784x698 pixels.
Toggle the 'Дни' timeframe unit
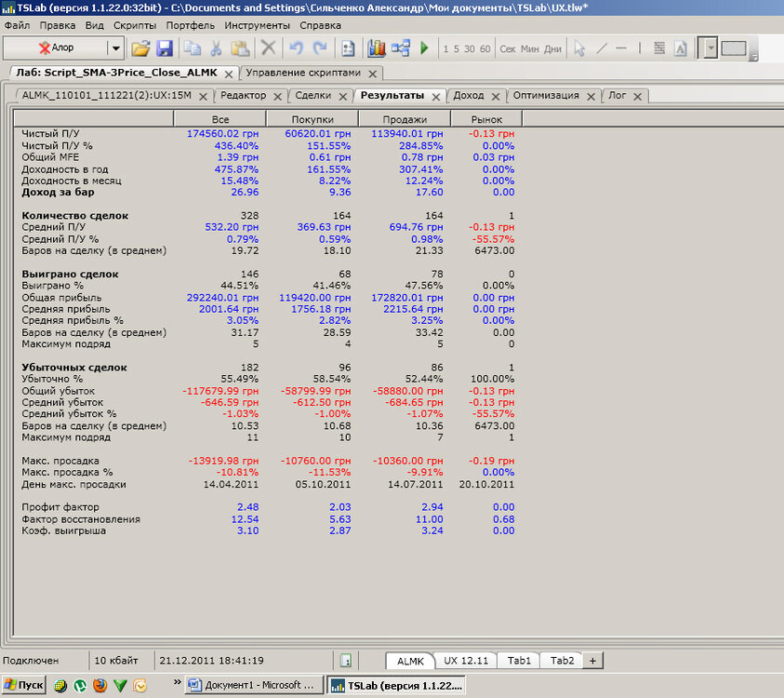tap(552, 48)
